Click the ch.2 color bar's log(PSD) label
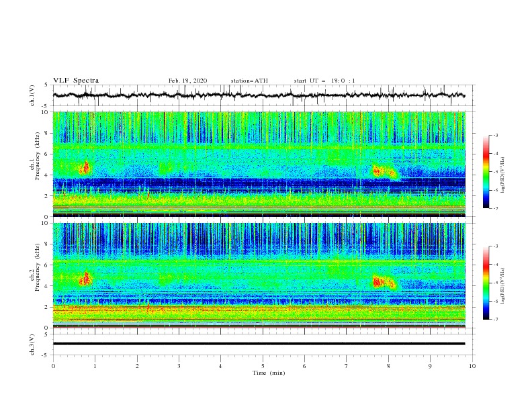Image resolution: width=532 pixels, height=411 pixels. click(x=503, y=285)
